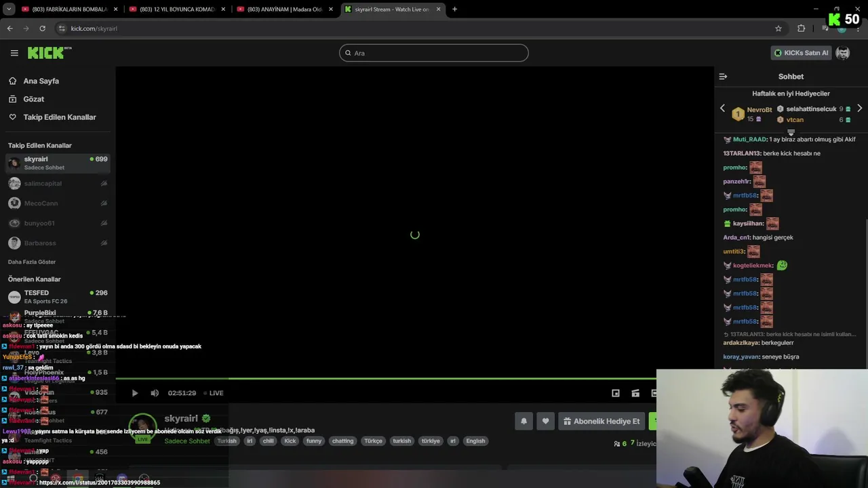Click umtiti3 username in chat

(x=734, y=251)
